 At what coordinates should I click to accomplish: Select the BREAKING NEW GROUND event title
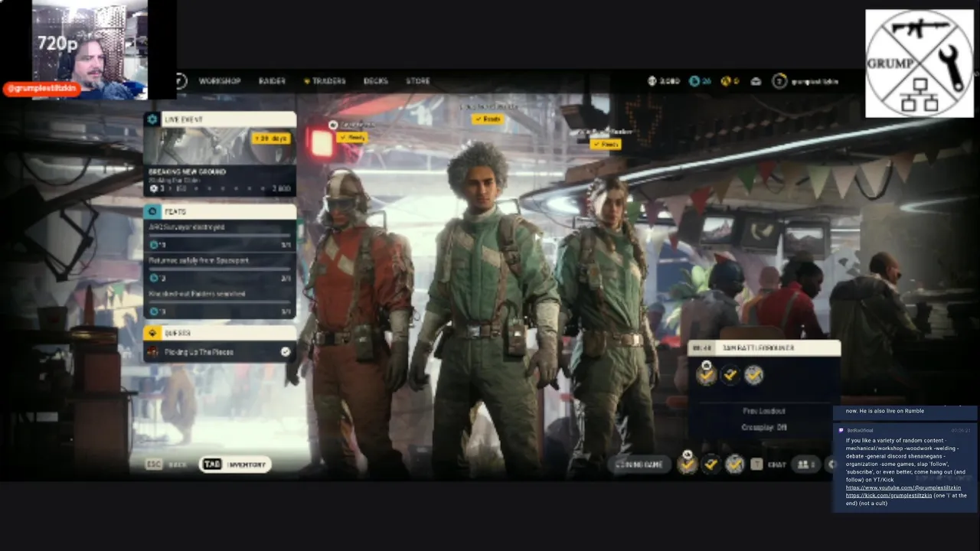coord(187,171)
